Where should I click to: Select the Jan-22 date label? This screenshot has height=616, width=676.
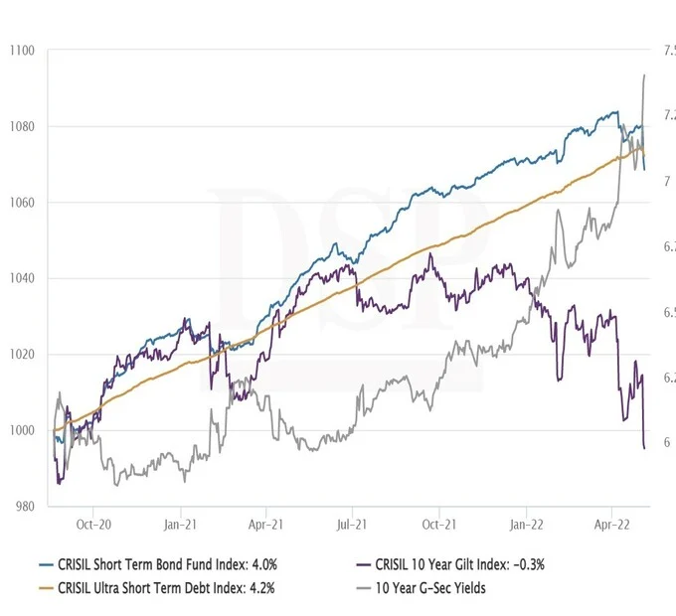pyautogui.click(x=526, y=521)
